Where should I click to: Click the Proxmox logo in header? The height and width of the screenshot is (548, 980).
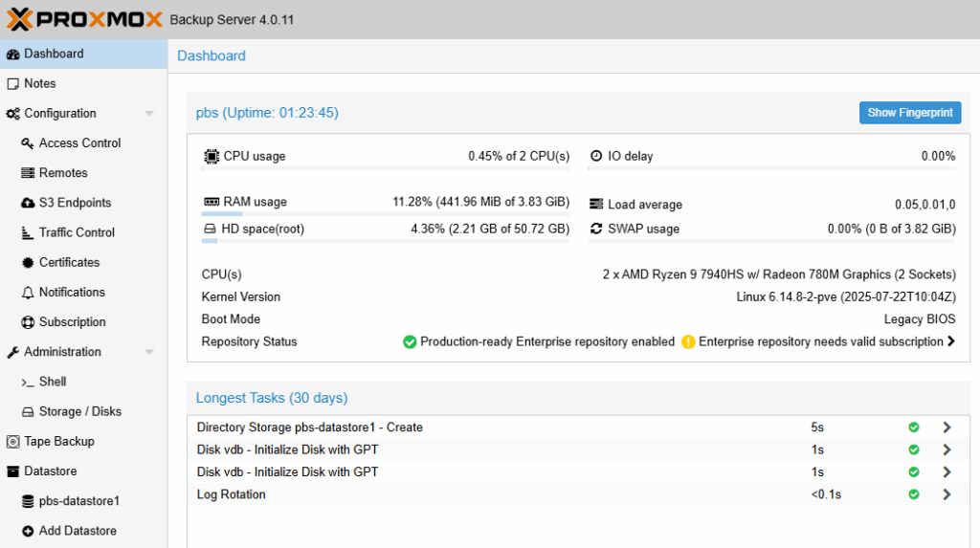pyautogui.click(x=84, y=19)
